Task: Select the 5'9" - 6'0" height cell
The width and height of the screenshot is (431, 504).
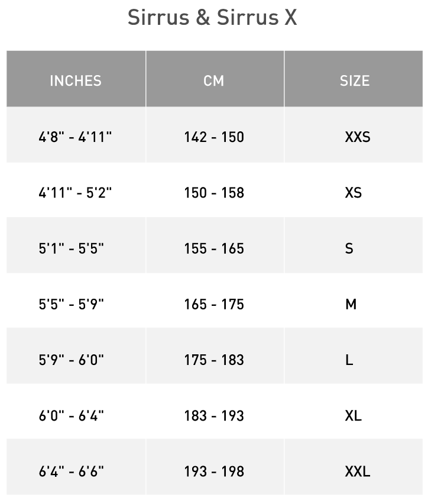Action: [x=72, y=360]
